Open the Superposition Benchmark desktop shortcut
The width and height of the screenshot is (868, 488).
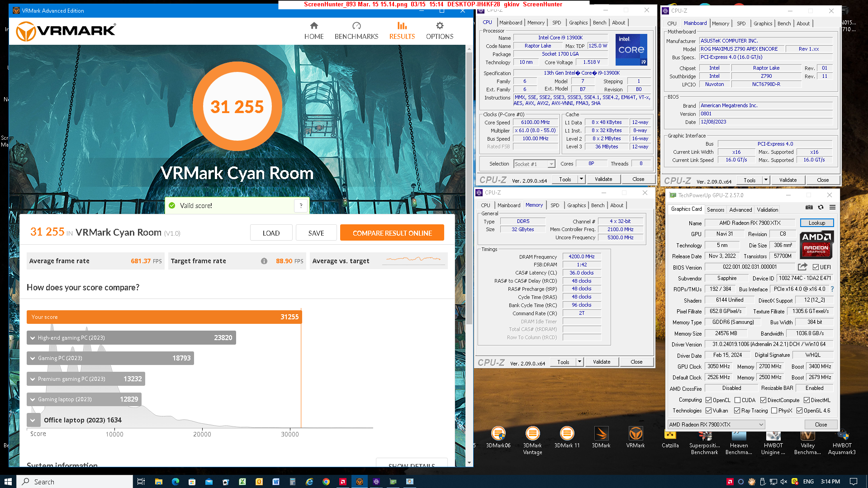(x=704, y=443)
